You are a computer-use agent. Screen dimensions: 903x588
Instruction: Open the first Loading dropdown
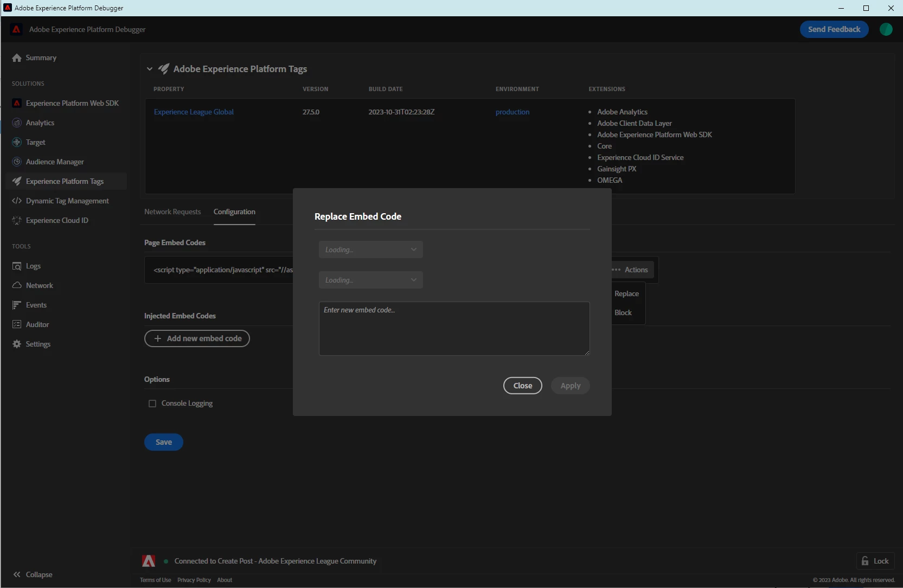[371, 250]
